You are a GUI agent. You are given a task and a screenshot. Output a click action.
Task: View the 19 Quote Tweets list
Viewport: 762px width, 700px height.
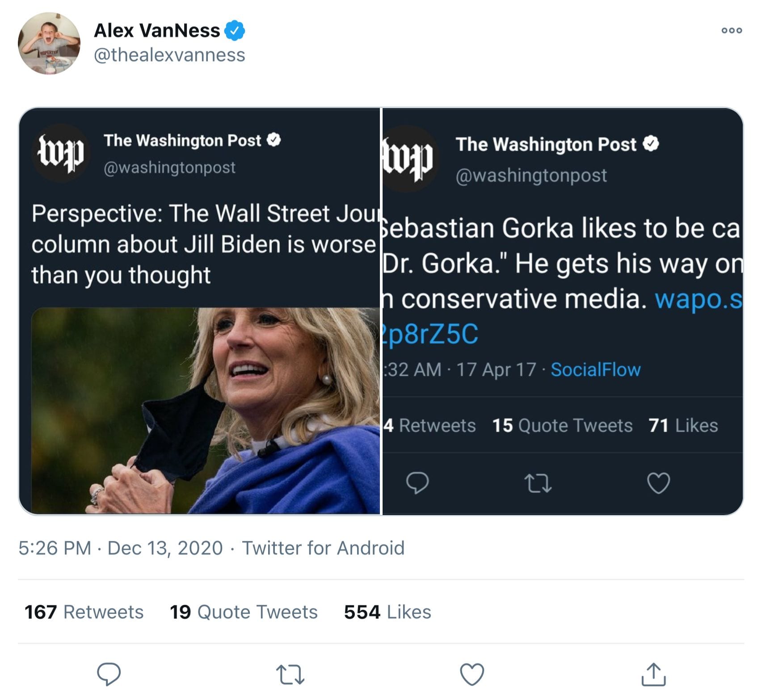244,612
